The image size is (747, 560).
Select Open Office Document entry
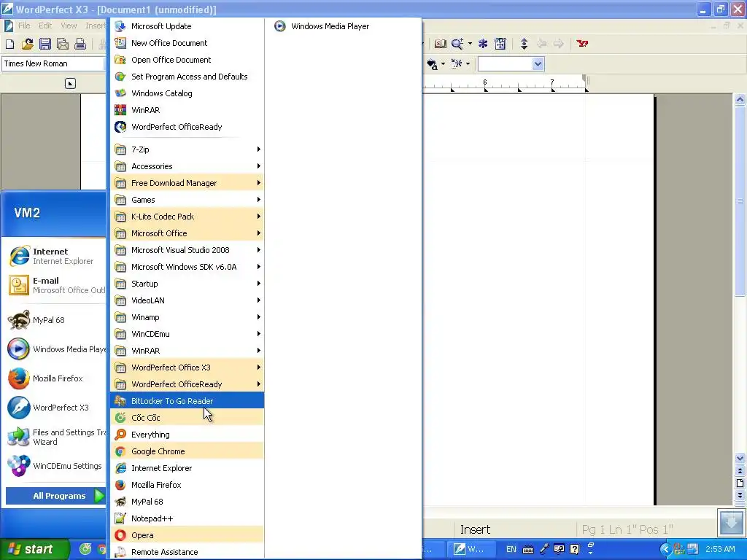(x=187, y=60)
